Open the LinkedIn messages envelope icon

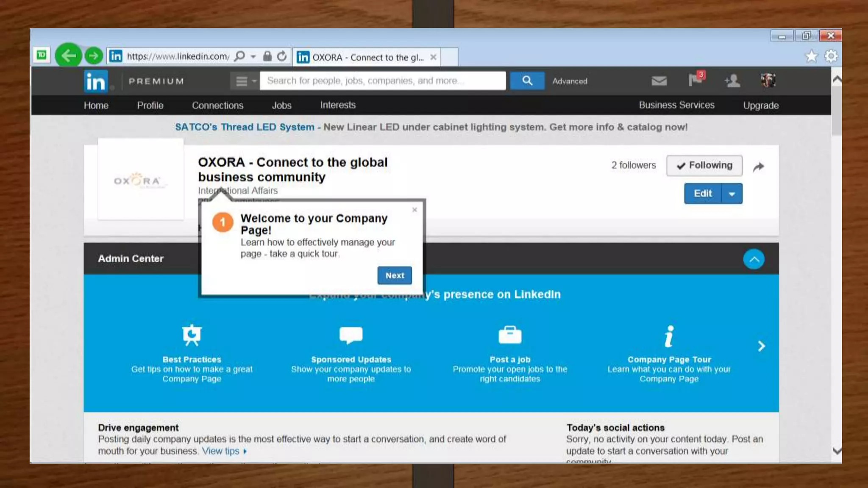coord(659,80)
